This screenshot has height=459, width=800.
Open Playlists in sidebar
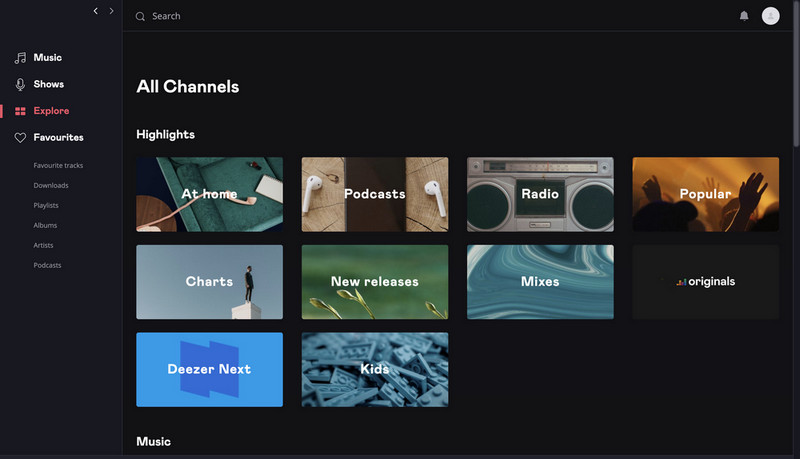coord(46,205)
